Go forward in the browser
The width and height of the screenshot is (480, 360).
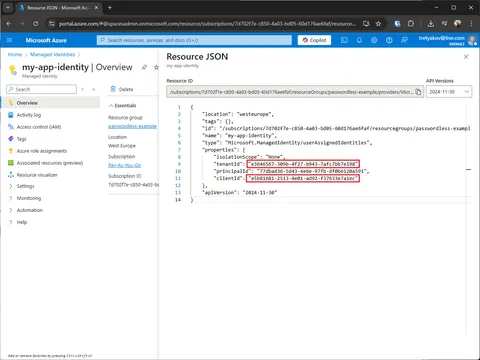[x=22, y=24]
